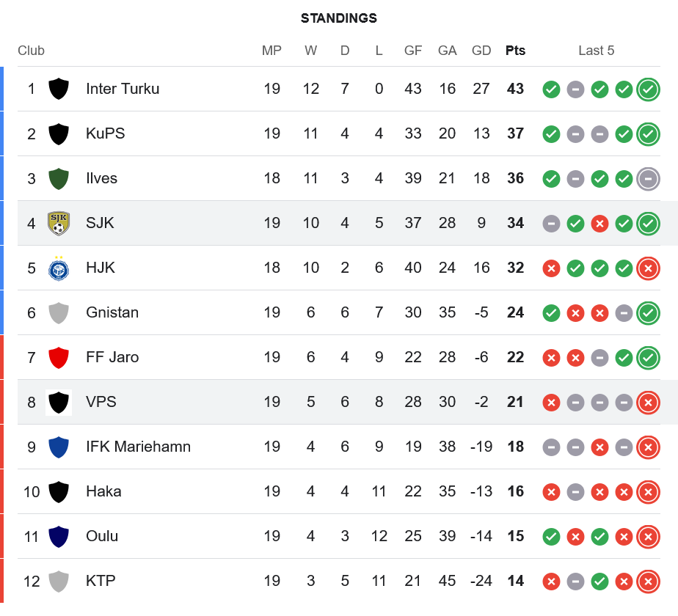Click Inter Turku's latest match win icon

[648, 89]
